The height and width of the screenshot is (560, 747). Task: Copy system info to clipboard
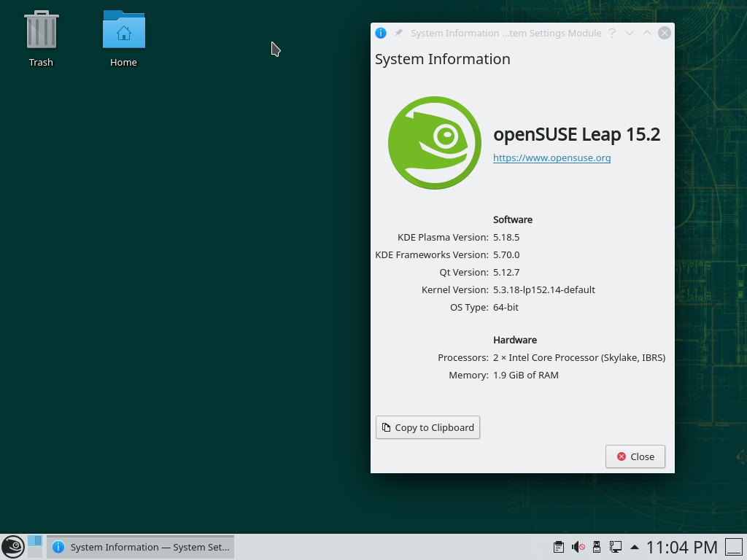point(427,427)
